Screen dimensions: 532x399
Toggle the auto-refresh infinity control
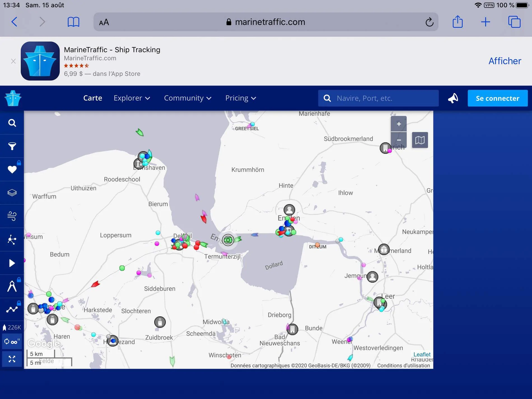point(12,342)
